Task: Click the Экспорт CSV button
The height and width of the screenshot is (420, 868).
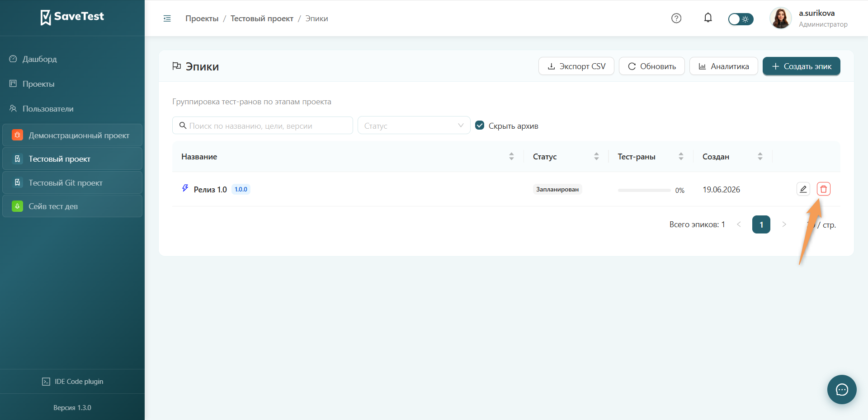Action: [x=576, y=66]
